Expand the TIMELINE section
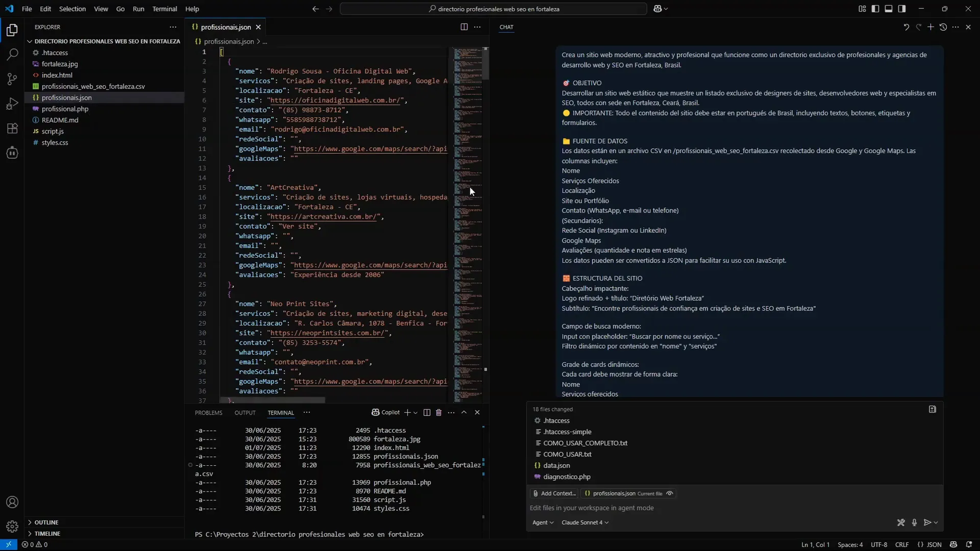 pyautogui.click(x=47, y=533)
